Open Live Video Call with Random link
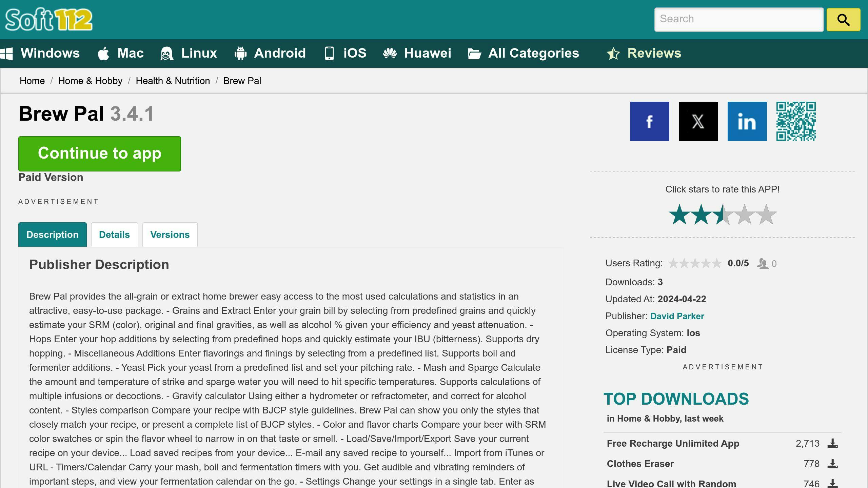 [x=671, y=484]
